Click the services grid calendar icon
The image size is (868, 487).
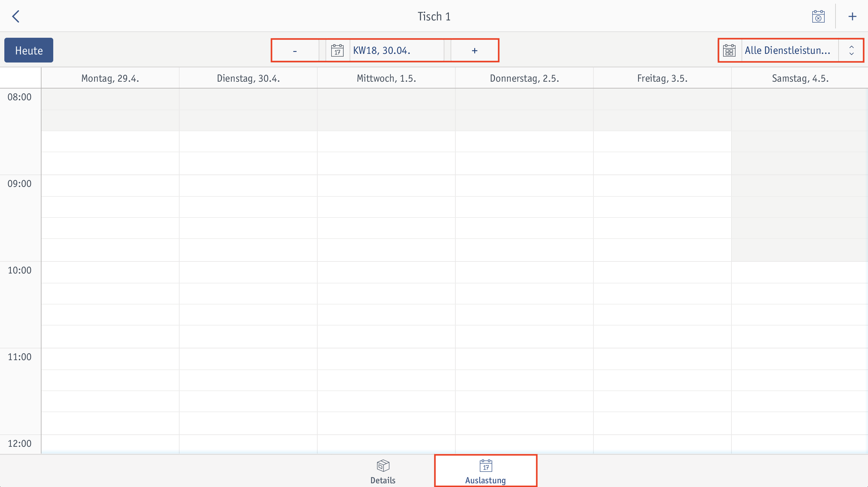730,50
